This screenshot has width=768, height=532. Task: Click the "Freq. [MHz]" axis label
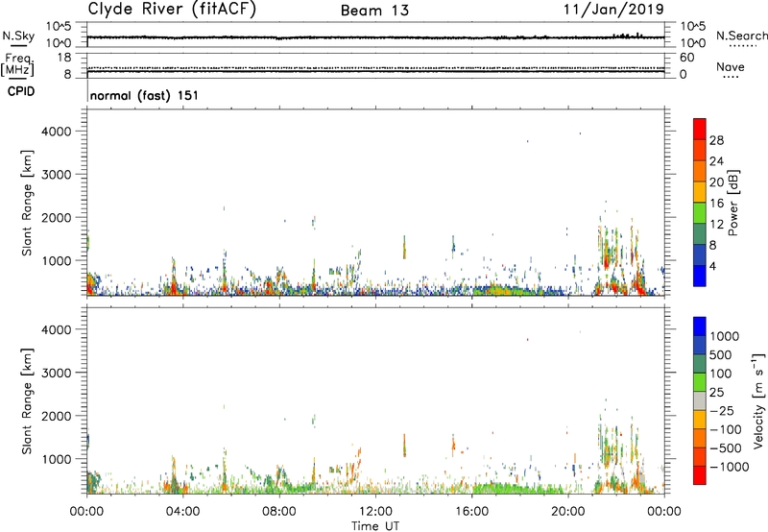tap(17, 64)
